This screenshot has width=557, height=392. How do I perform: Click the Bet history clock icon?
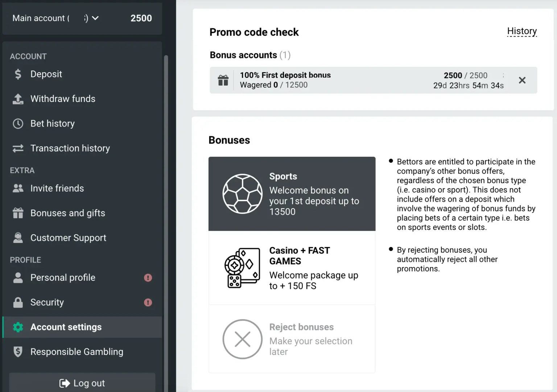tap(18, 124)
